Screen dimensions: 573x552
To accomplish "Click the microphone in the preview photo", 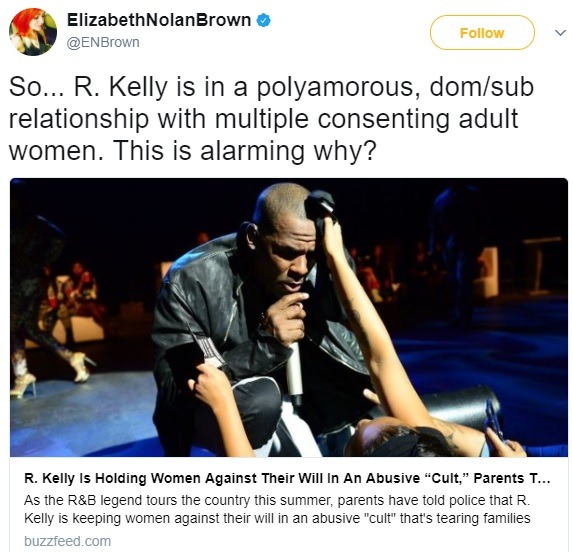I will click(295, 371).
